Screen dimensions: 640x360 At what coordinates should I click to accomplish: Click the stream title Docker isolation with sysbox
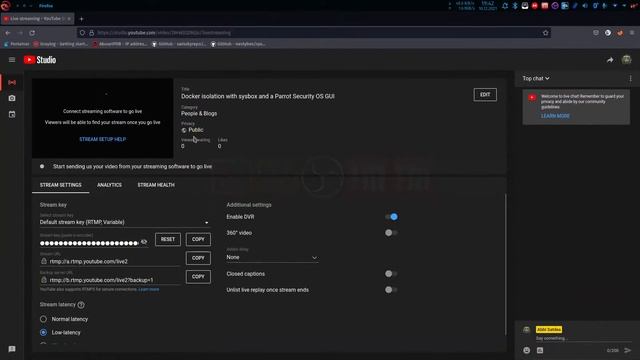point(258,96)
